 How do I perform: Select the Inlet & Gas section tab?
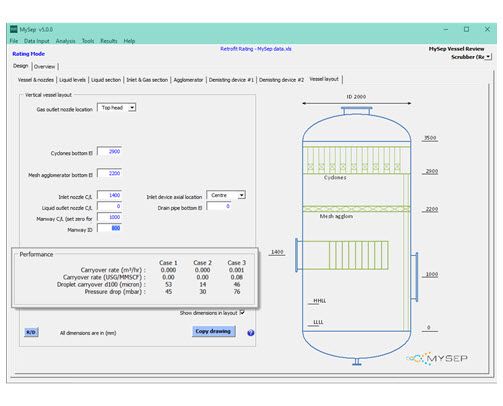point(147,80)
